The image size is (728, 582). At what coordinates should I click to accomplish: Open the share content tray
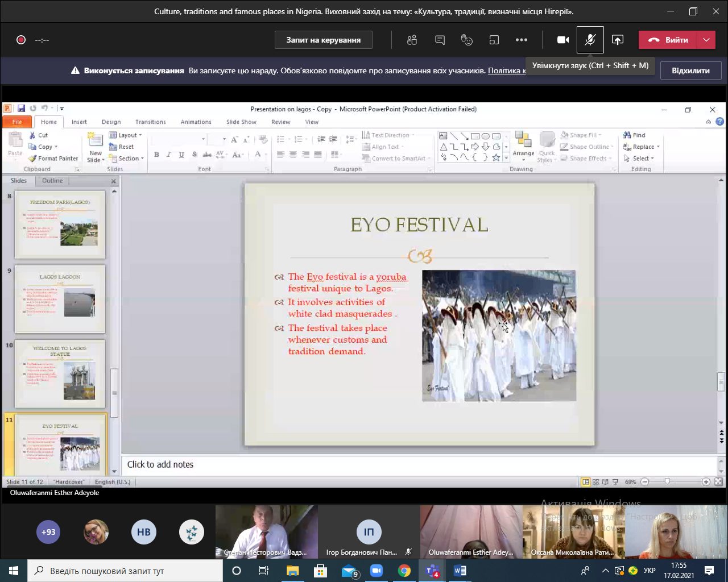click(618, 40)
